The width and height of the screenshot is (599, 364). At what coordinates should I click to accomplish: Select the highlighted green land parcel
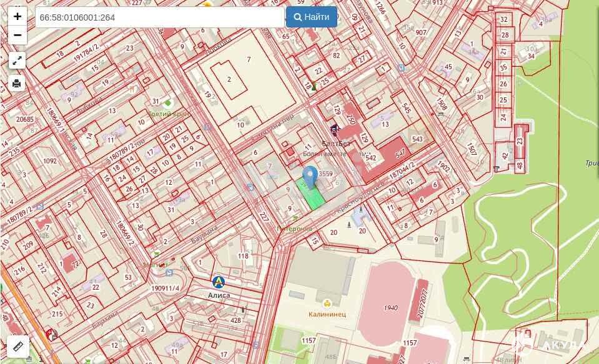(312, 197)
